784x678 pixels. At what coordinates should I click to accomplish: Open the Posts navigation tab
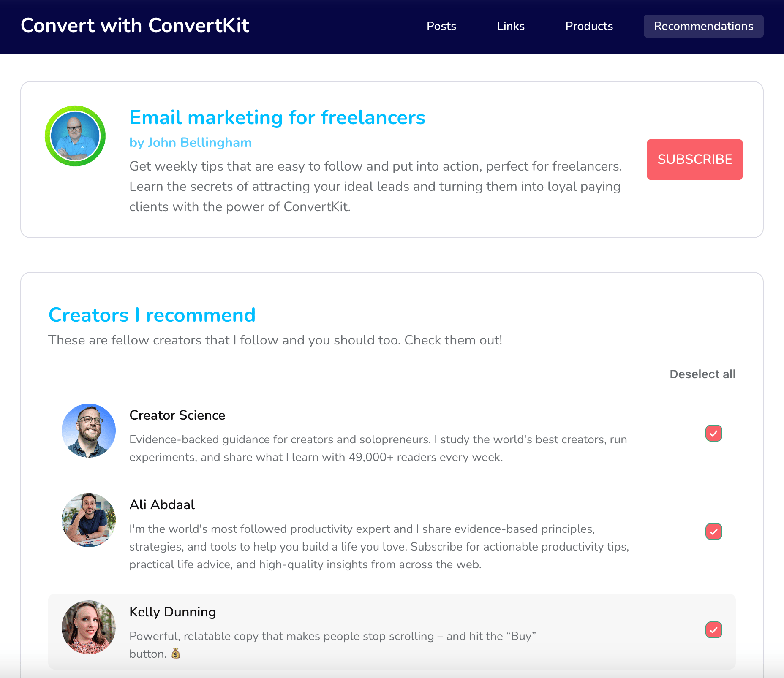pyautogui.click(x=441, y=26)
